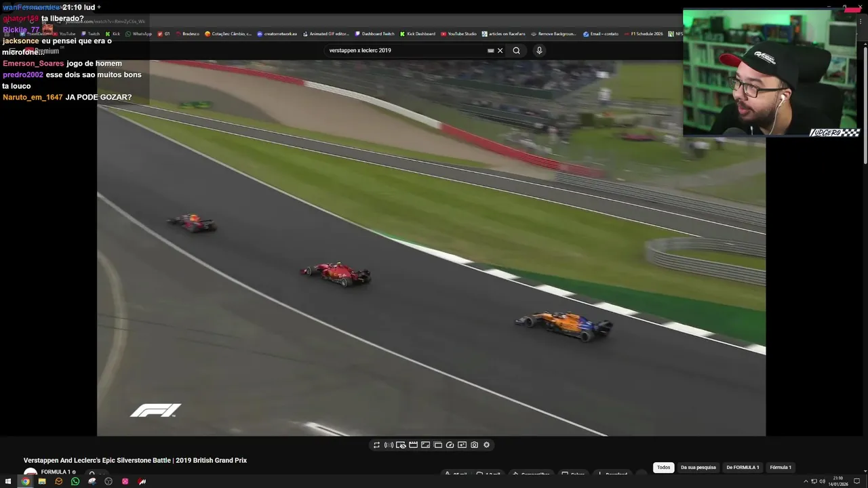Open the paint-style app icon in taskbar
This screenshot has height=488, width=868.
[x=92, y=481]
